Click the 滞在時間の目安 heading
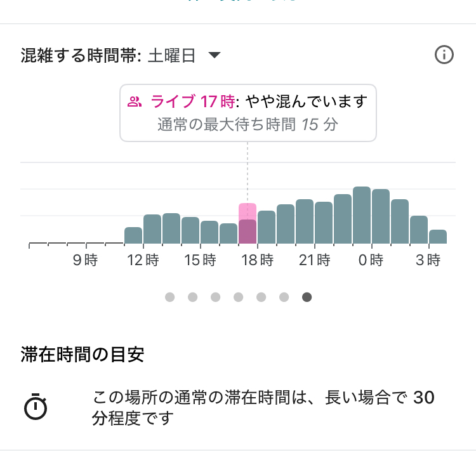The height and width of the screenshot is (472, 476). pos(83,354)
